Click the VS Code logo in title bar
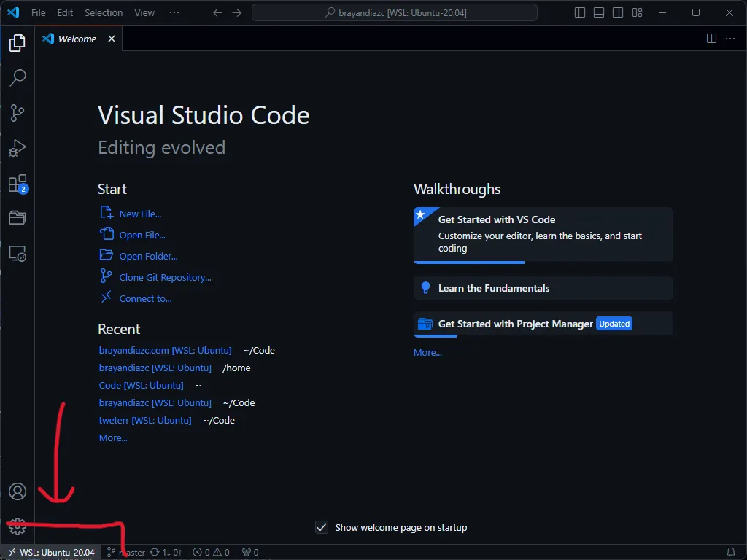Viewport: 747px width, 560px height. click(13, 12)
